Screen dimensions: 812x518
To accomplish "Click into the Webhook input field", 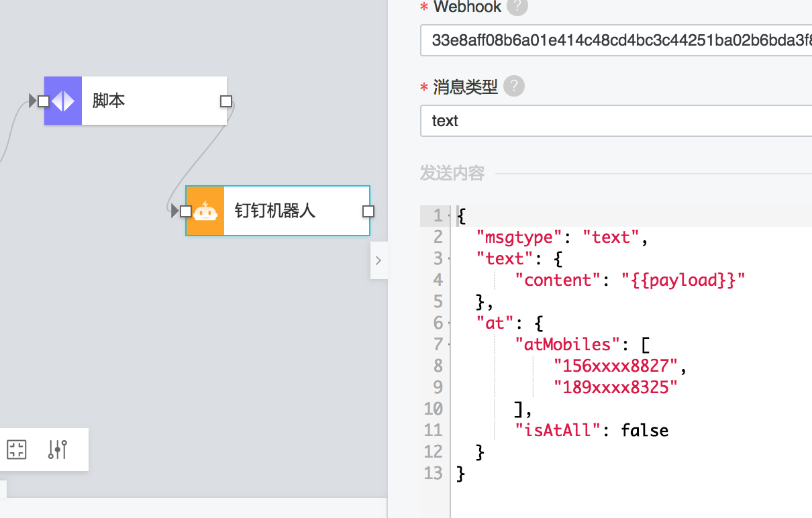I will point(616,40).
